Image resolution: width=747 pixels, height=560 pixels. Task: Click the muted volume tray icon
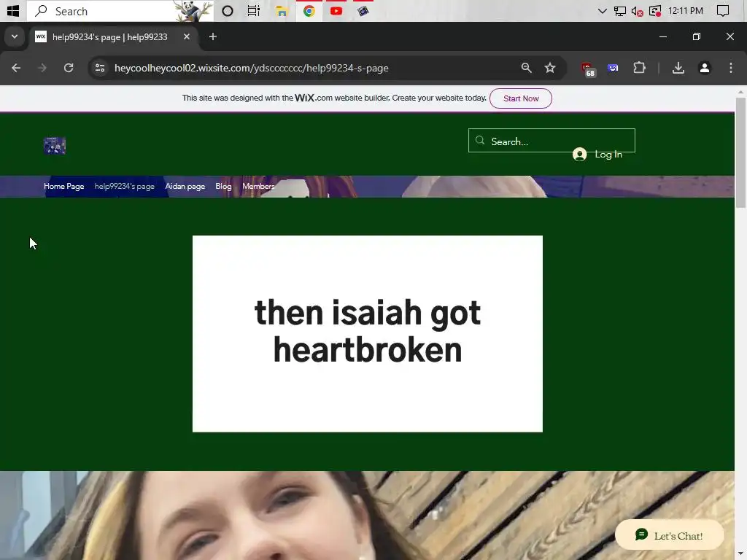(637, 11)
